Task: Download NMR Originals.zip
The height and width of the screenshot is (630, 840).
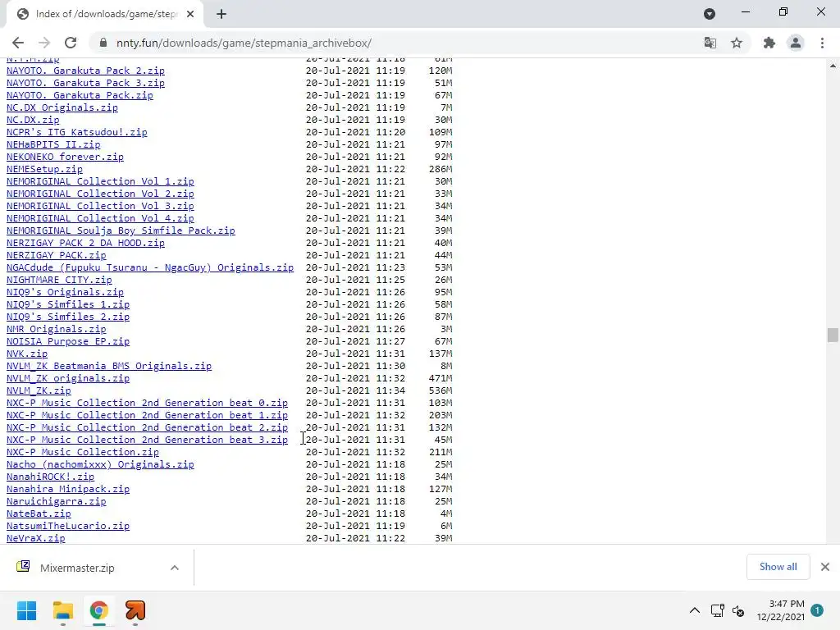Action: coord(57,330)
